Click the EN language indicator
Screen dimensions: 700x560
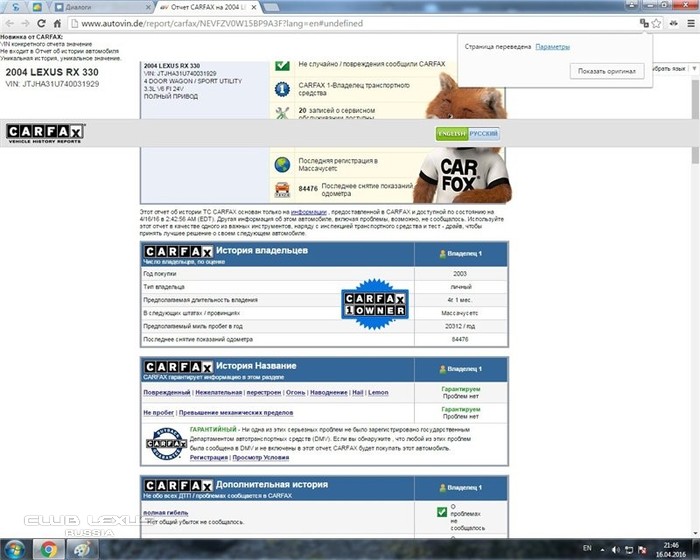click(x=587, y=548)
